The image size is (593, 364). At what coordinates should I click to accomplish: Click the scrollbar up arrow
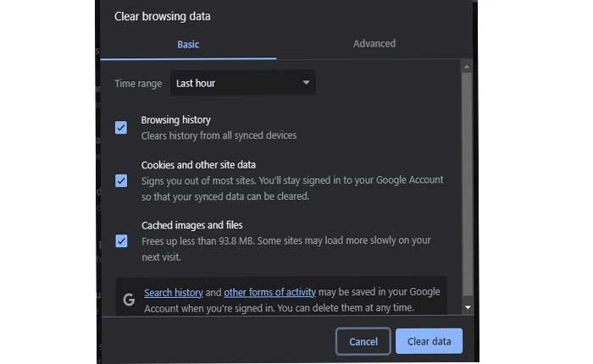pos(467,66)
